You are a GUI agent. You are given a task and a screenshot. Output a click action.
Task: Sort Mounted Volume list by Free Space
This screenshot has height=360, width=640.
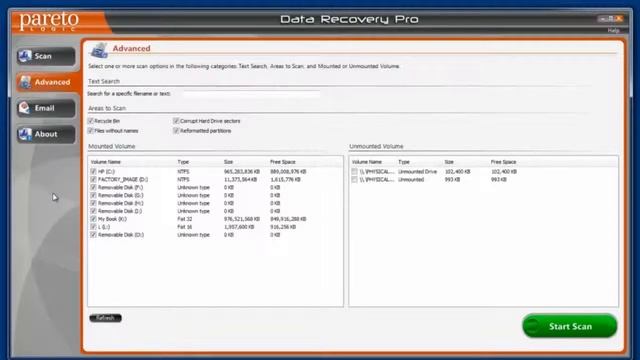point(282,162)
